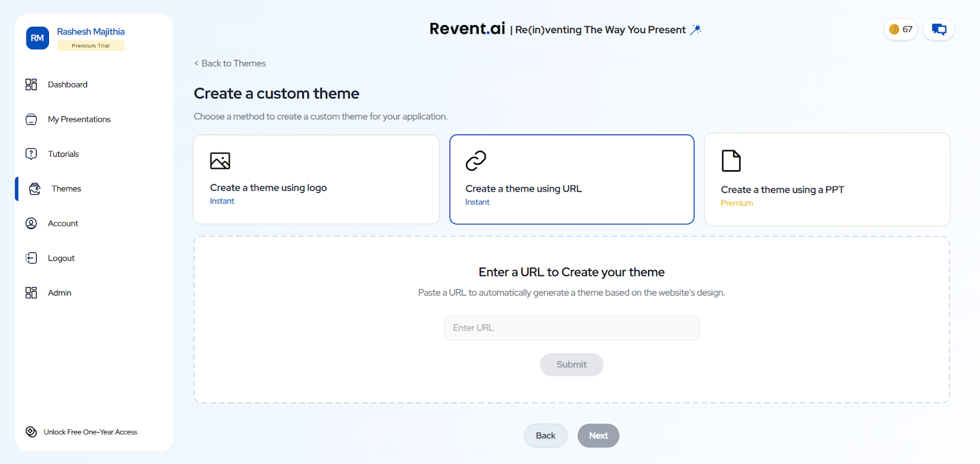This screenshot has width=980, height=464.
Task: Click the Enter URL input field
Action: pos(571,327)
